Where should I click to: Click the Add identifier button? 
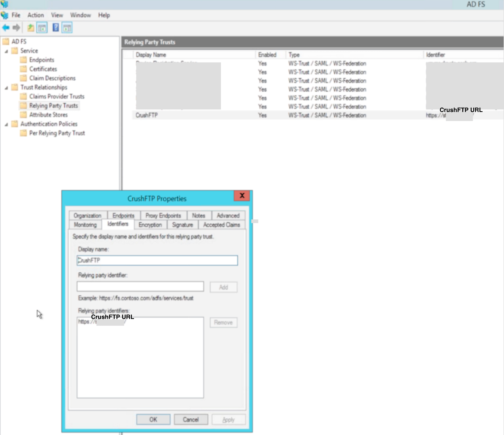[223, 287]
